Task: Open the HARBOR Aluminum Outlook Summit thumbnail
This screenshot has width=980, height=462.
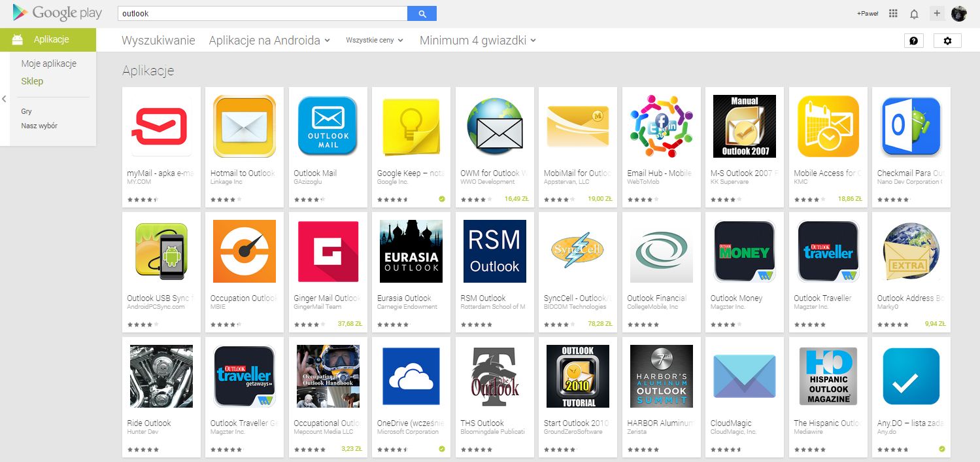Action: [x=661, y=376]
